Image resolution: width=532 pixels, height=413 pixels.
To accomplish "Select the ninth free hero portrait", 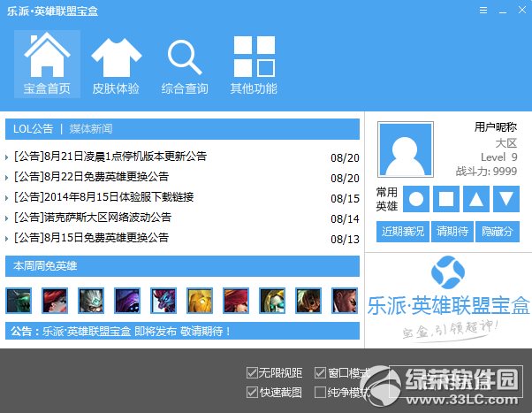I will [308, 301].
